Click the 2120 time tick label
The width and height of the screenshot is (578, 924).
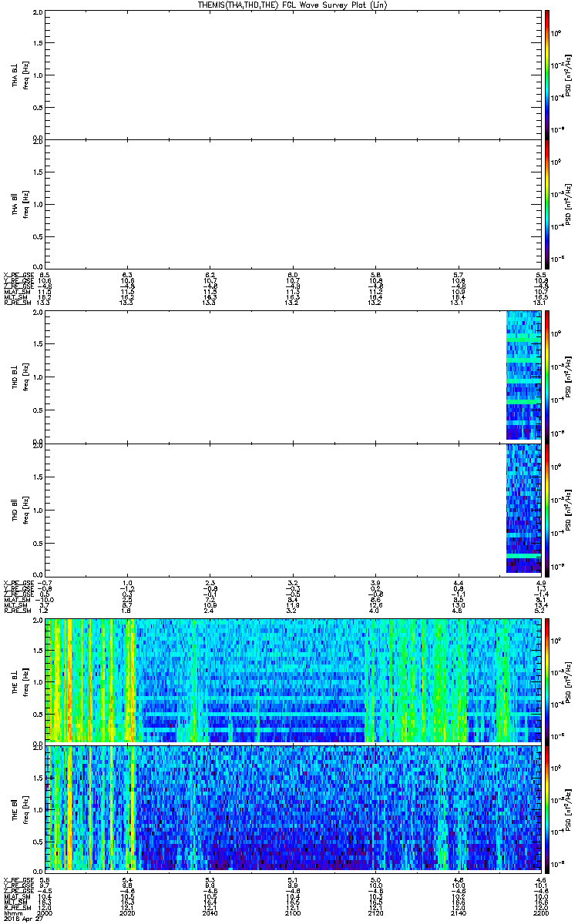point(375,912)
